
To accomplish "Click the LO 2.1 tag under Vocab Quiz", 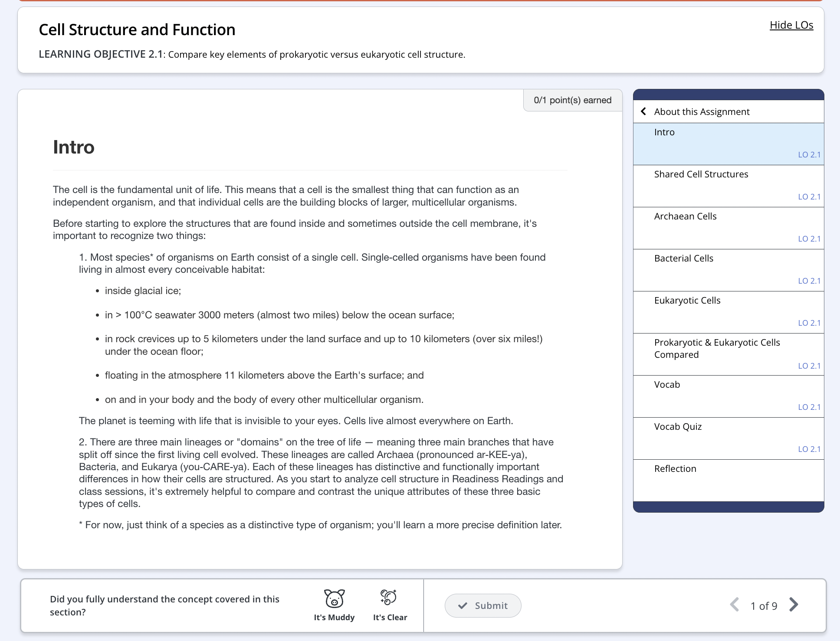I will pos(809,449).
